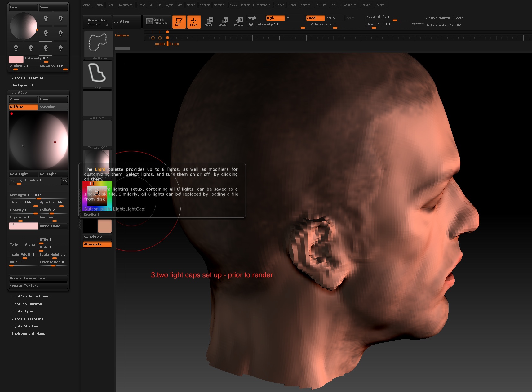Select the Rotate tool icon
532x392 pixels.
(238, 22)
